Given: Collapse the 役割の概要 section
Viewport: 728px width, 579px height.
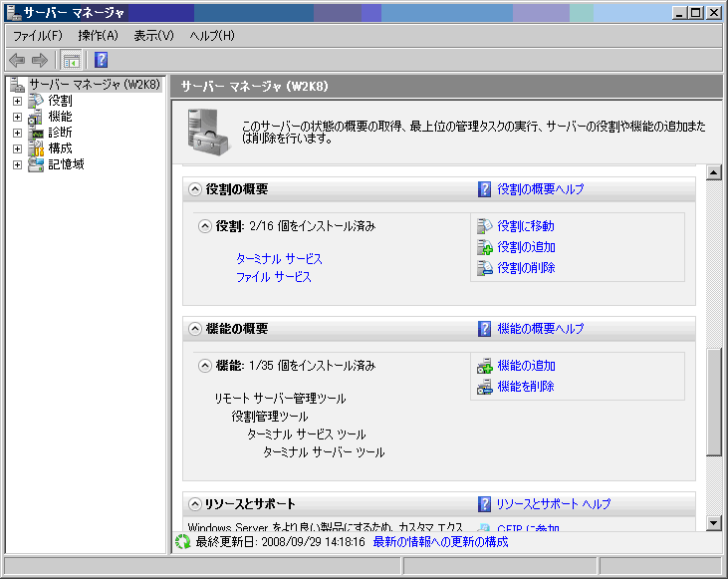Looking at the screenshot, I should click(x=195, y=189).
